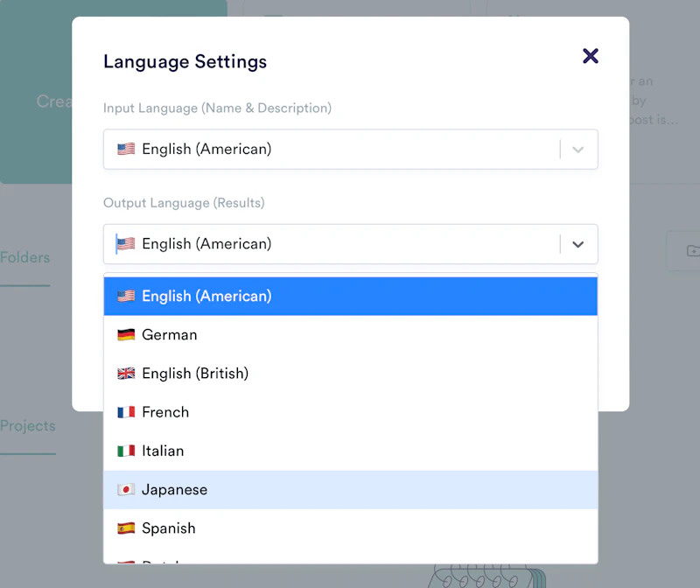Switch to the Projects tab

(x=28, y=426)
